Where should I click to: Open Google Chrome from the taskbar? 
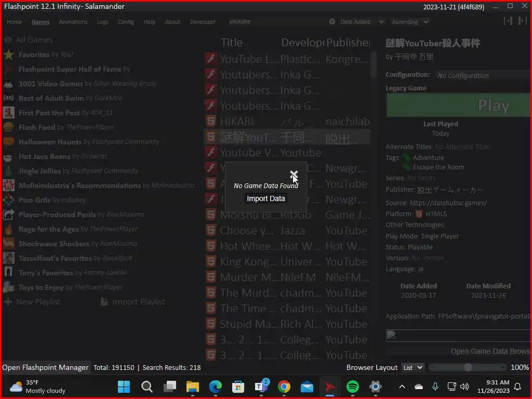pyautogui.click(x=284, y=387)
